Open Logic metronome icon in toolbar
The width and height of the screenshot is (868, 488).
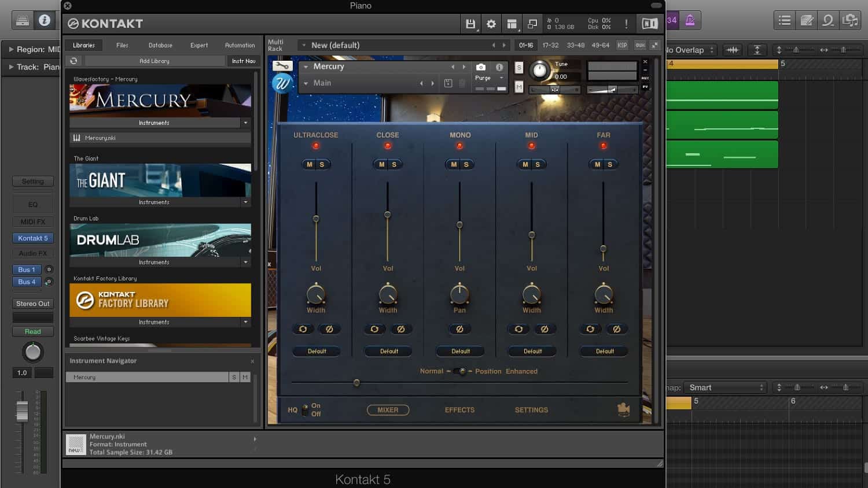[690, 21]
